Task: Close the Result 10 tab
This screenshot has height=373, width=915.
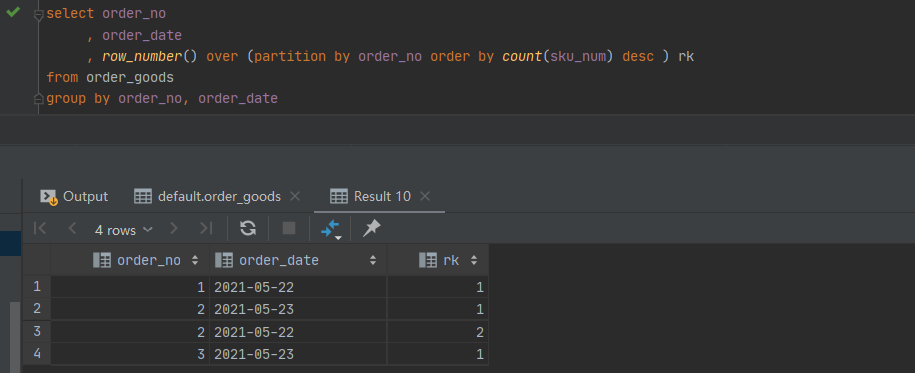Action: coord(425,197)
